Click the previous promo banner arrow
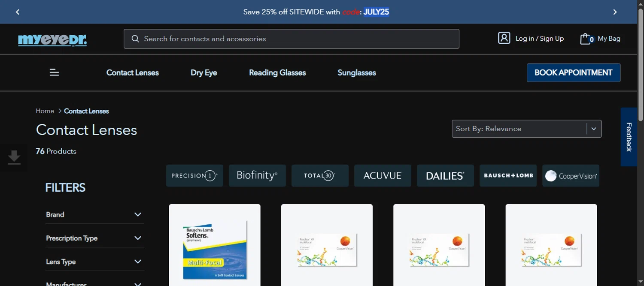The image size is (644, 286). click(18, 12)
